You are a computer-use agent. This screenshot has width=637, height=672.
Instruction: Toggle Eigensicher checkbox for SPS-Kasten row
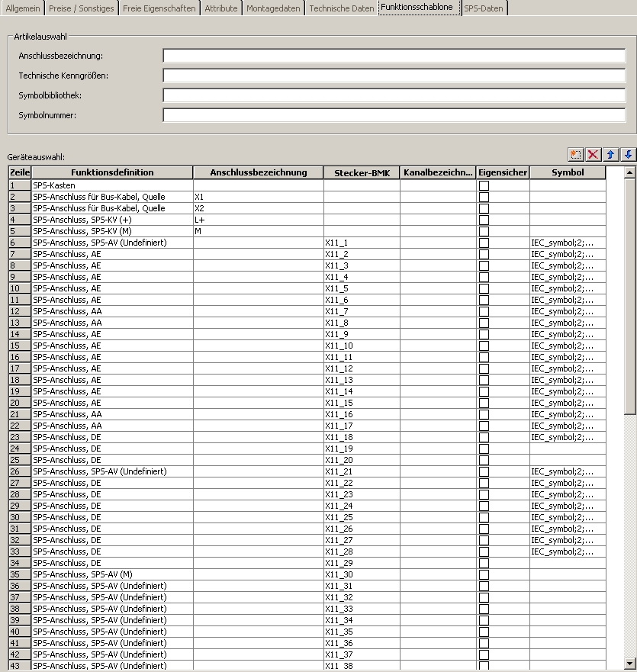(x=484, y=185)
